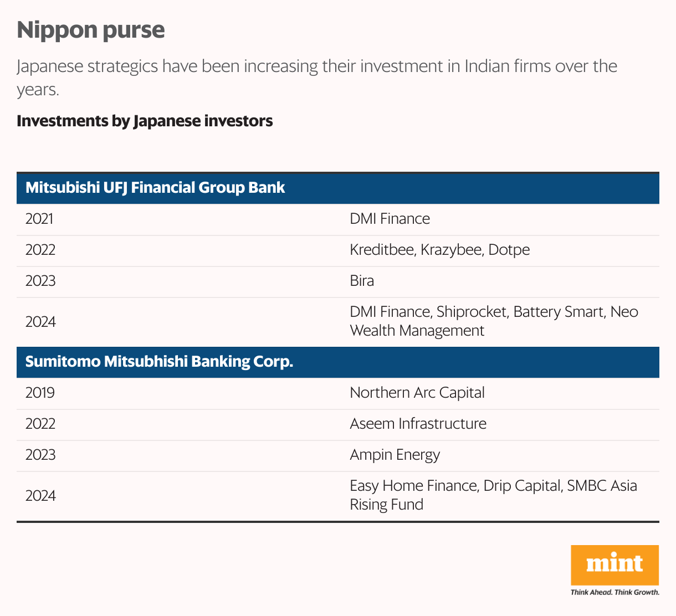
Task: Select the Mitsubishi UFJ Financial Group Bank header
Action: pos(155,188)
